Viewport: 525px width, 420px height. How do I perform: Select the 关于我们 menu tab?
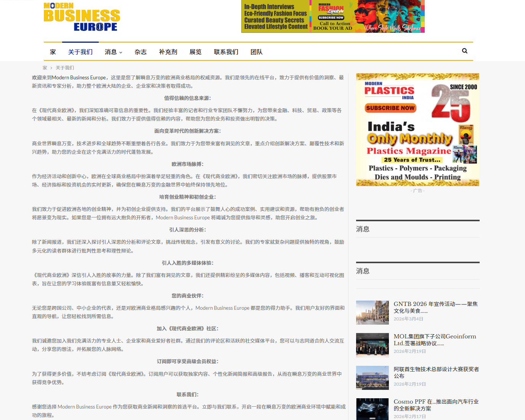click(x=80, y=52)
